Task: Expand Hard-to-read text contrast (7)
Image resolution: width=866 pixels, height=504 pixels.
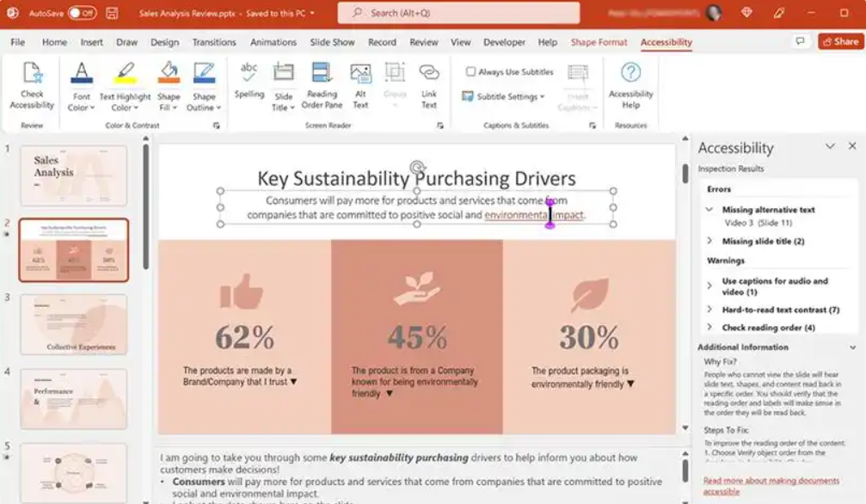Action: pos(709,310)
